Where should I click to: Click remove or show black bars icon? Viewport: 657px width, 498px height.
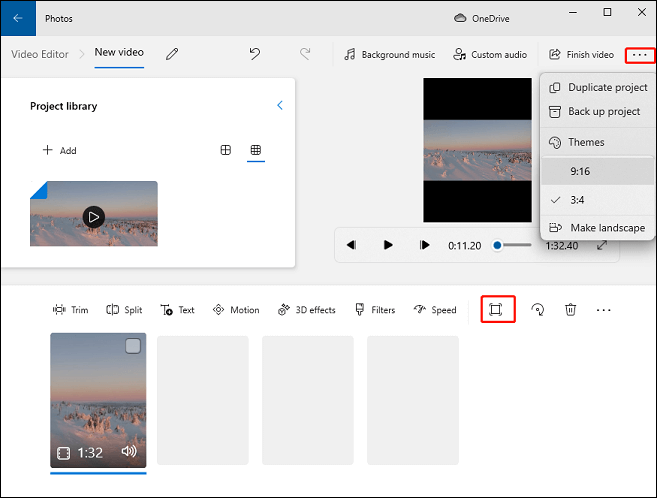click(495, 310)
